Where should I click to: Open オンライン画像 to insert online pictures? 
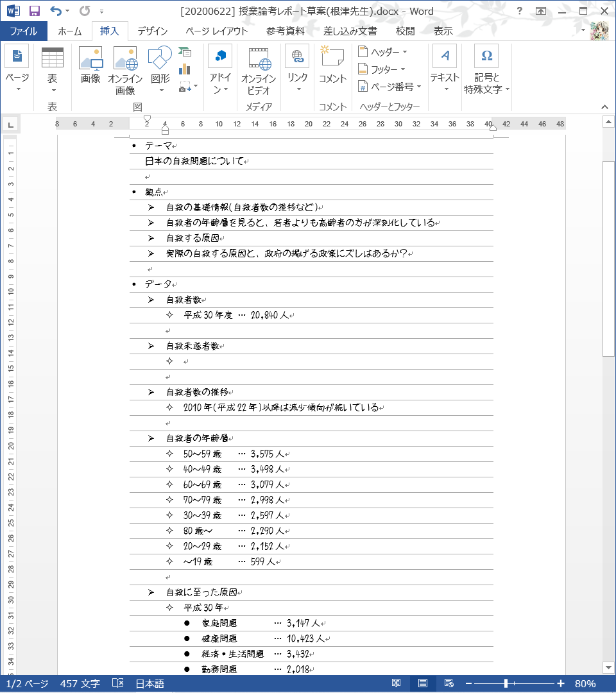click(x=125, y=66)
